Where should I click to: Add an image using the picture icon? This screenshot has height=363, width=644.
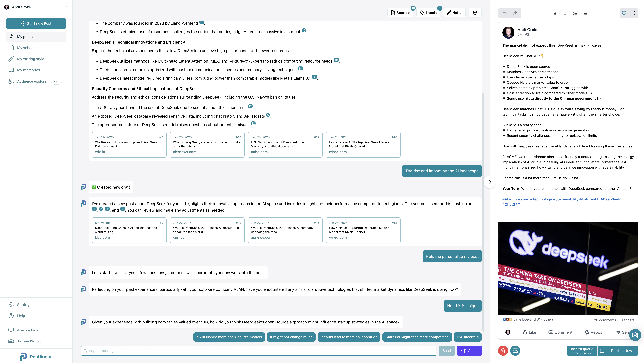point(515,350)
